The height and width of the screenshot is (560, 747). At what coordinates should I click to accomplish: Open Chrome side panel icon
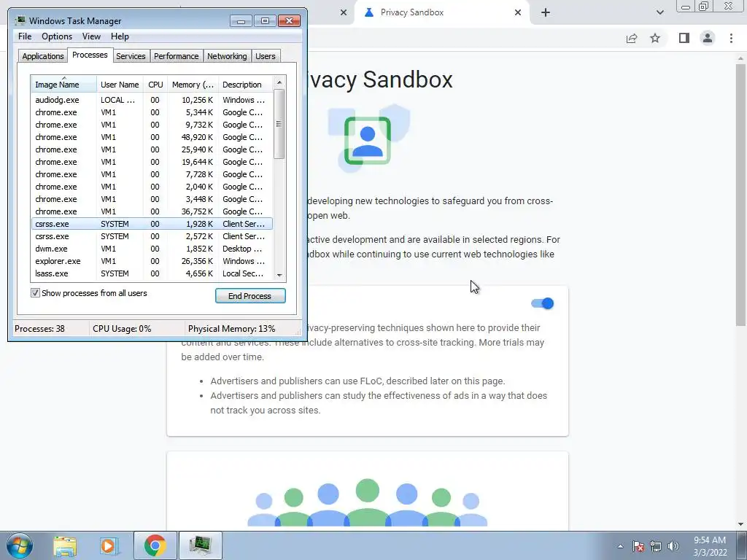point(684,38)
